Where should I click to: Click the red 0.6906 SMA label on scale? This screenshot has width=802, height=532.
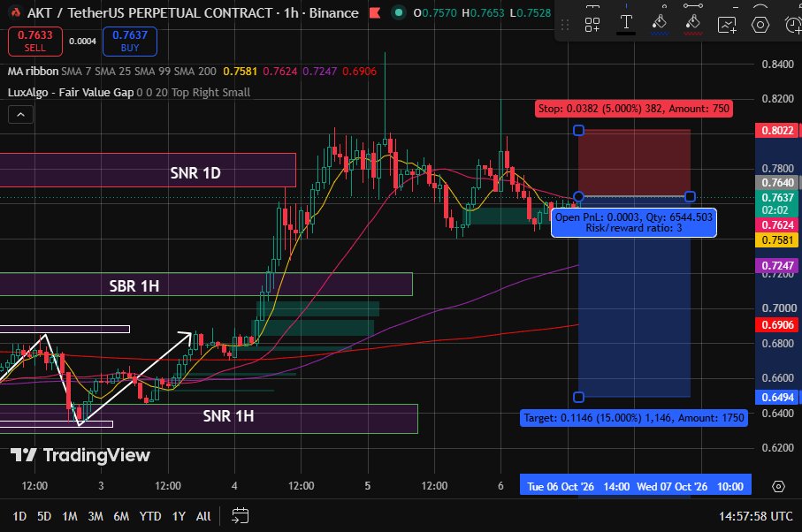click(777, 325)
